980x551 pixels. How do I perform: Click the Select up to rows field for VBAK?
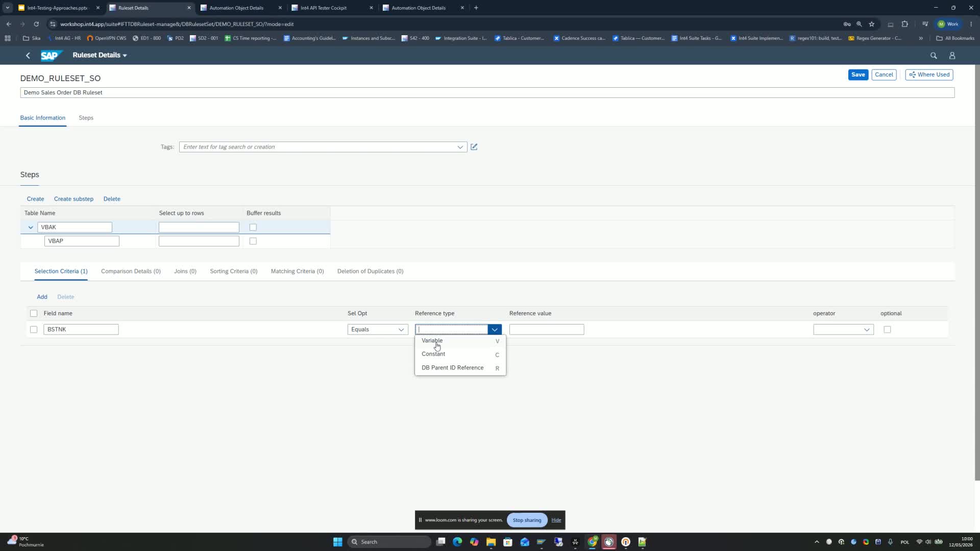pos(199,228)
